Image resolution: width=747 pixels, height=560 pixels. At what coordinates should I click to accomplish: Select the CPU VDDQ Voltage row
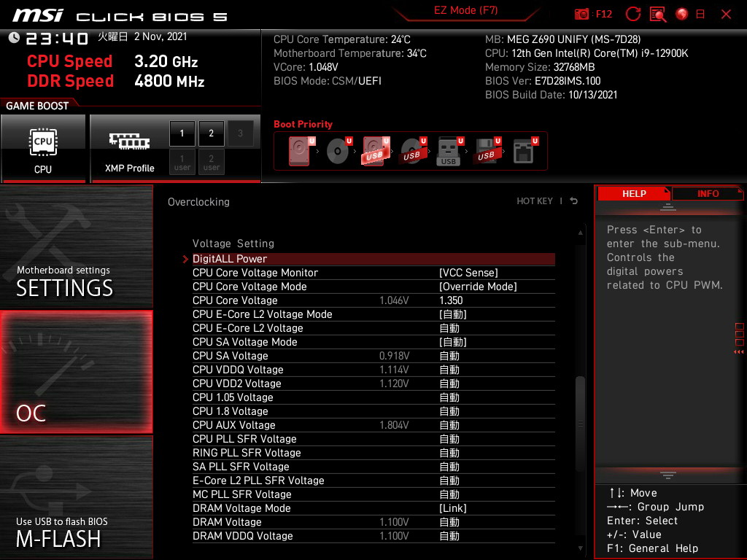pos(373,369)
